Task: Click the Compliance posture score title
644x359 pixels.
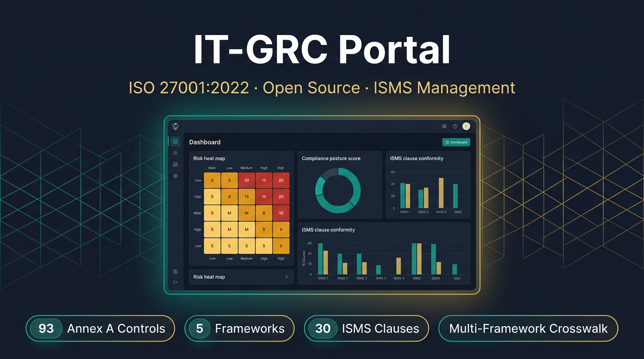Action: (331, 158)
